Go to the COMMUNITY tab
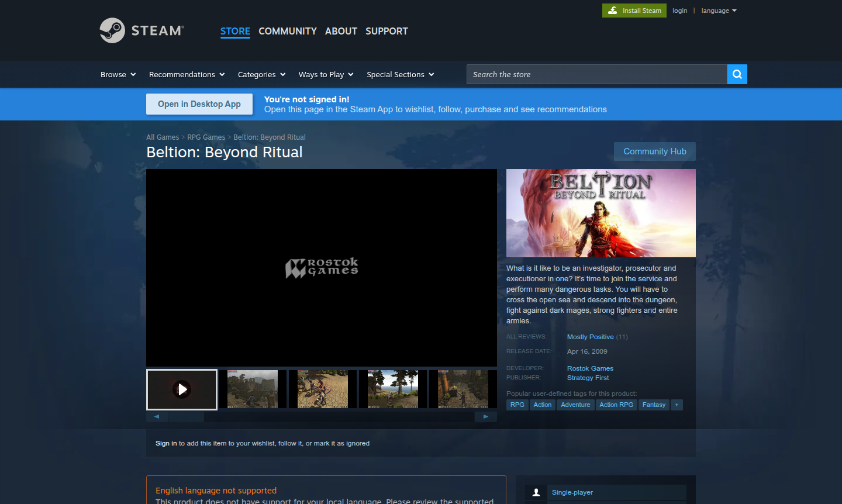The width and height of the screenshot is (842, 504). 288,31
